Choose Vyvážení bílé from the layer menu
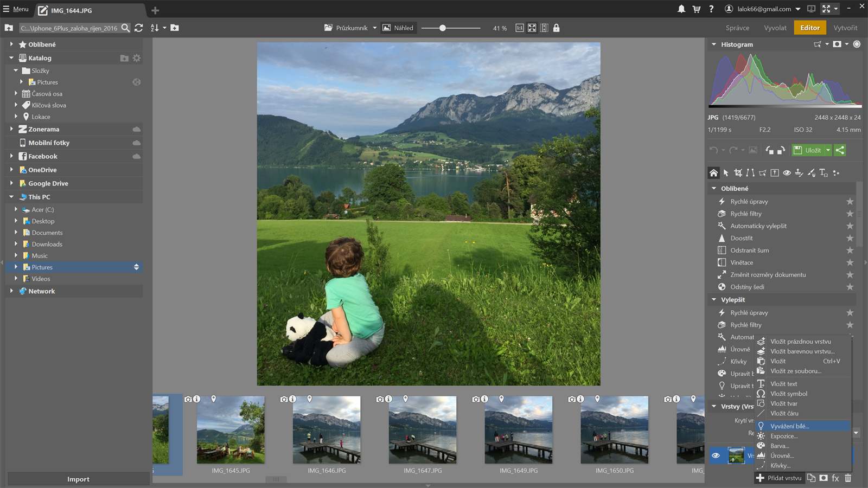 click(789, 426)
